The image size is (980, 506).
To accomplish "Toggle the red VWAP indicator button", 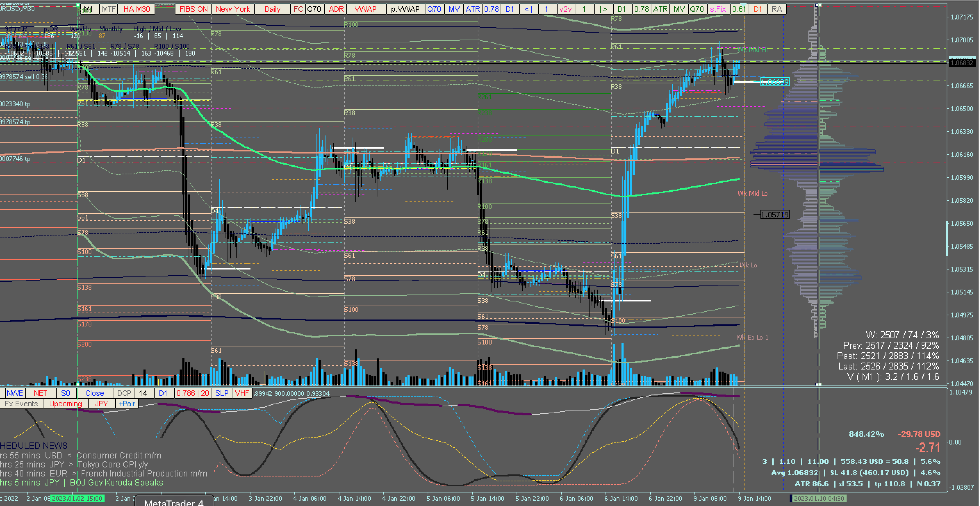I will coord(365,9).
